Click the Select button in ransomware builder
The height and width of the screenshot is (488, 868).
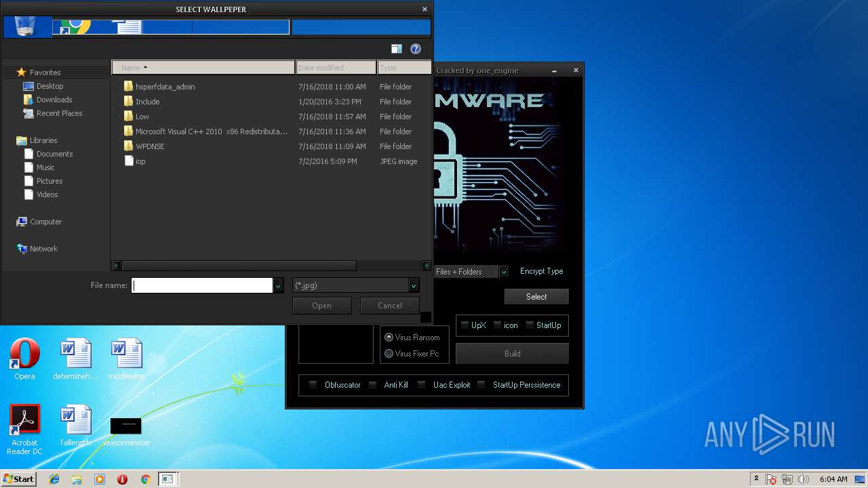(536, 297)
